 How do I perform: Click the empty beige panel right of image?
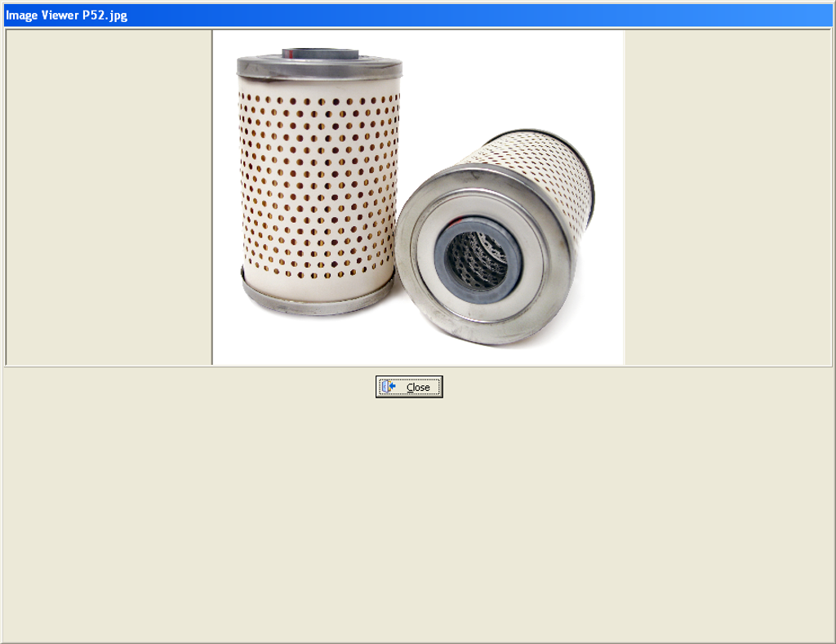[x=727, y=198]
